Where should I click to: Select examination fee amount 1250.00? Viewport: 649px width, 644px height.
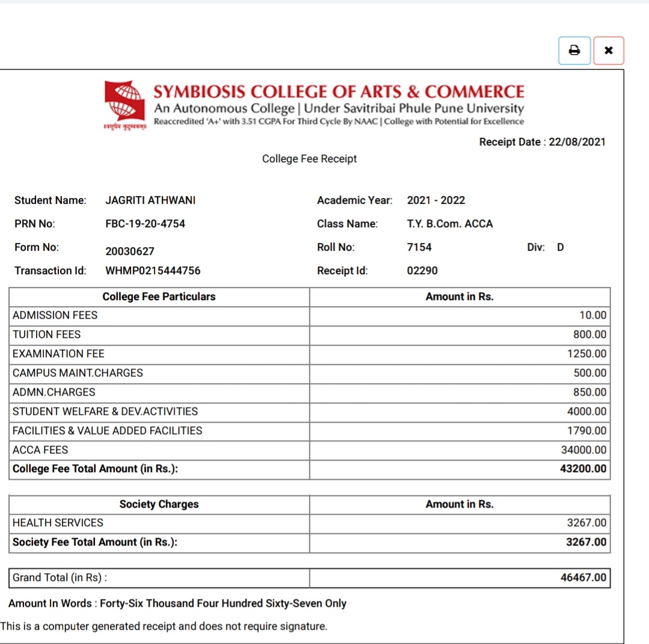(587, 354)
